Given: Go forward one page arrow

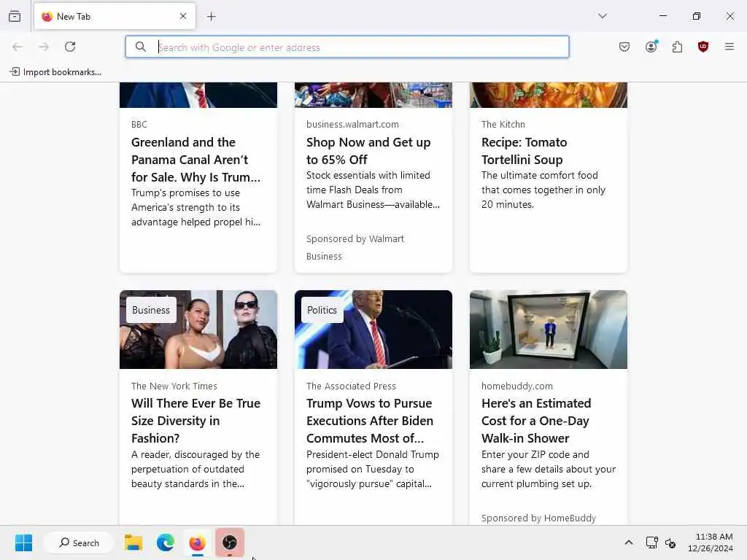Looking at the screenshot, I should coord(44,47).
